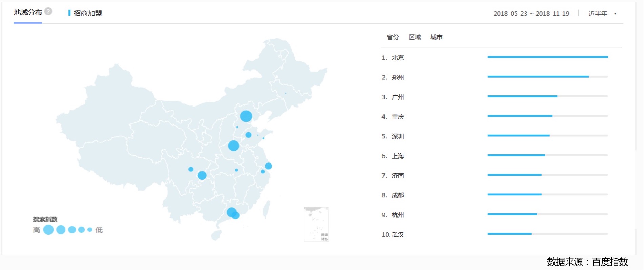Click the 郑州 entry in ranking list
644x270 pixels.
(398, 77)
